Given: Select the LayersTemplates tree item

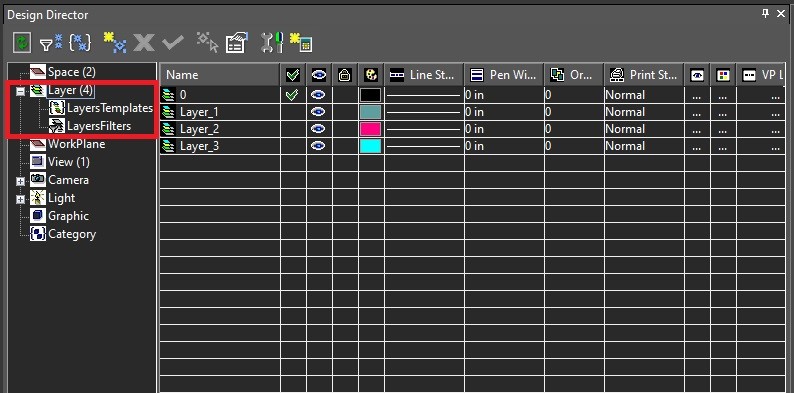Looking at the screenshot, I should (110, 108).
